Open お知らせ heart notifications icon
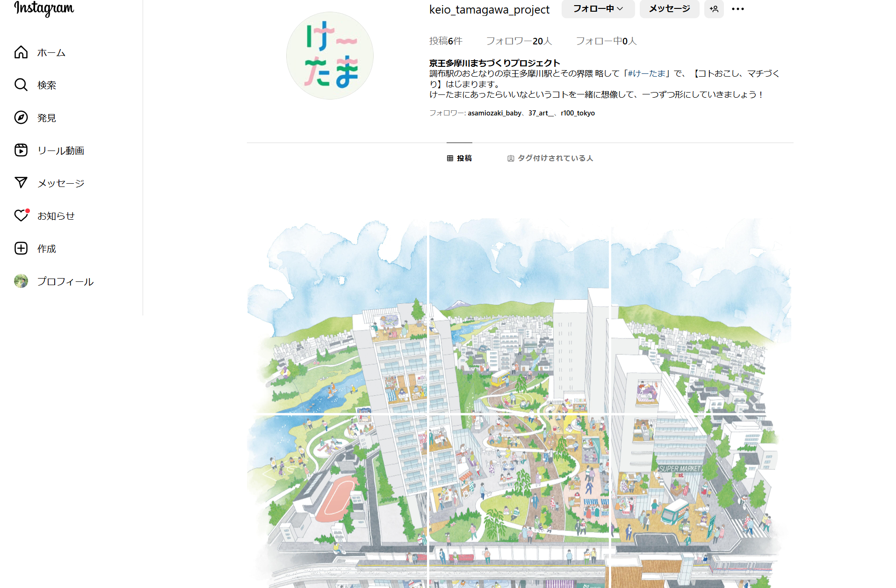The width and height of the screenshot is (896, 588). (x=21, y=215)
